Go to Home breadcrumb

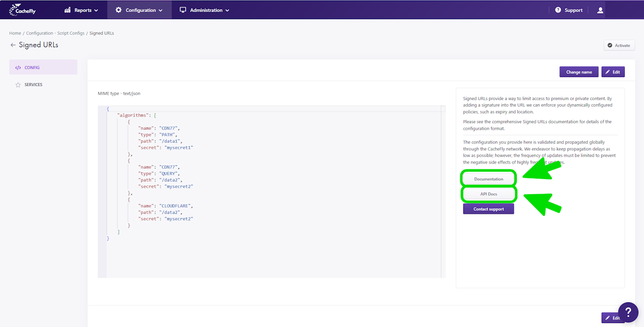tap(15, 33)
